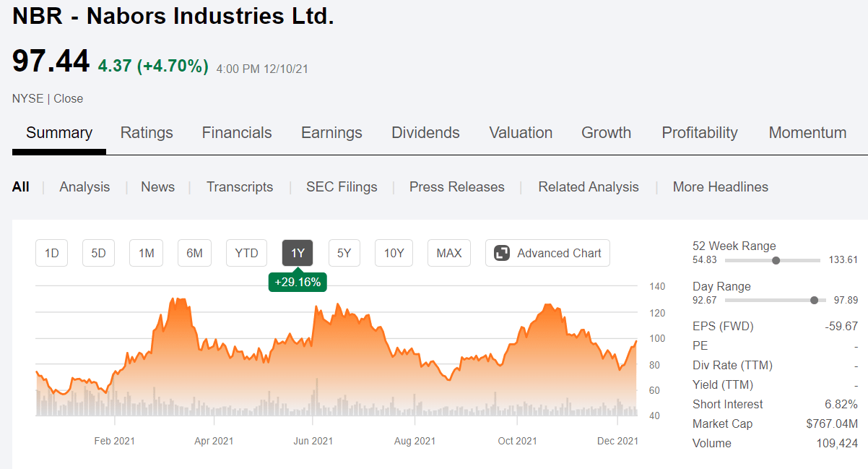Select the MAX chart range
Viewport: 868px width, 469px height.
click(x=449, y=253)
